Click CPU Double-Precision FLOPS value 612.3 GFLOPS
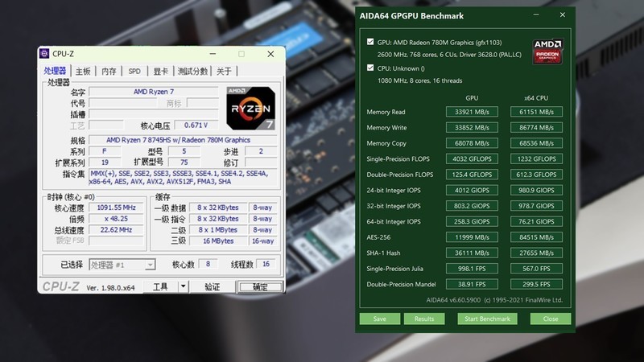Image resolution: width=644 pixels, height=362 pixels. coord(536,175)
